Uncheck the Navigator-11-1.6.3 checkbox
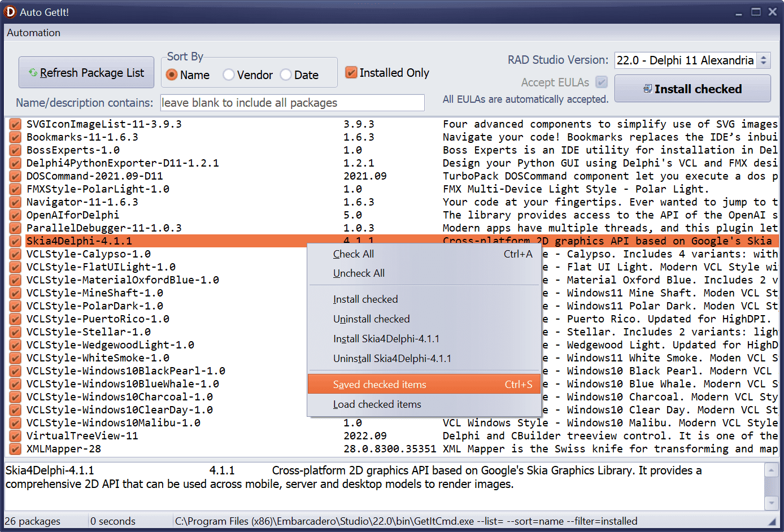Viewport: 784px width, 532px height. click(x=16, y=202)
